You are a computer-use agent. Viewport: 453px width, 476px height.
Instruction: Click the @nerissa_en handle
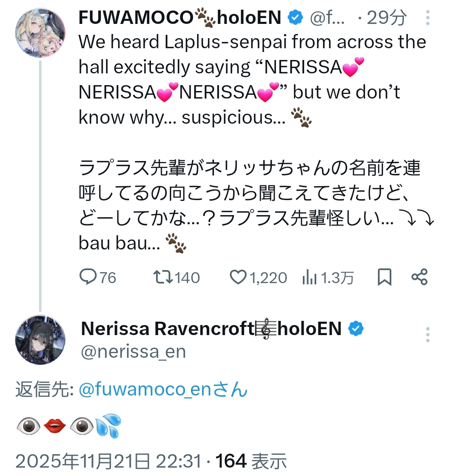tap(133, 351)
